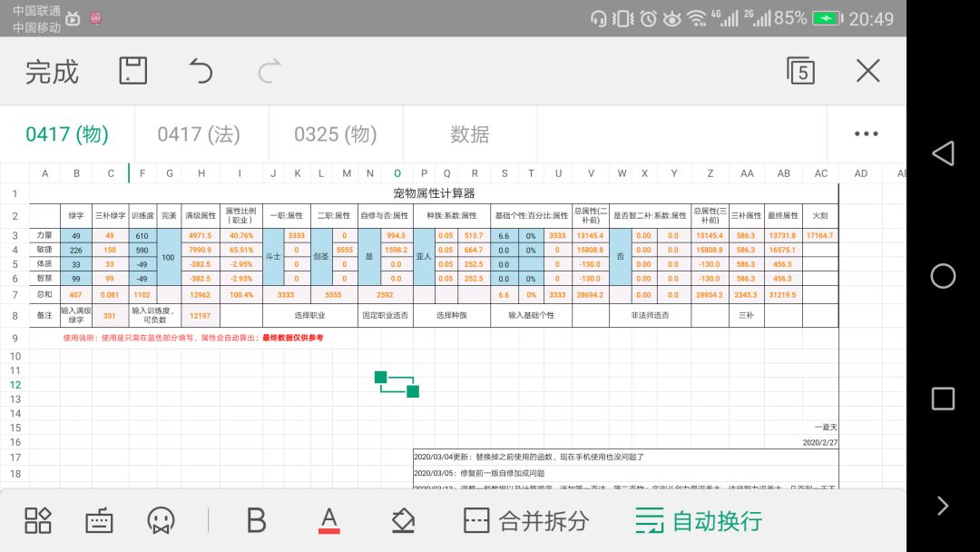
Task: Open the three-dot sheet tabs overflow menu
Action: coord(867,133)
